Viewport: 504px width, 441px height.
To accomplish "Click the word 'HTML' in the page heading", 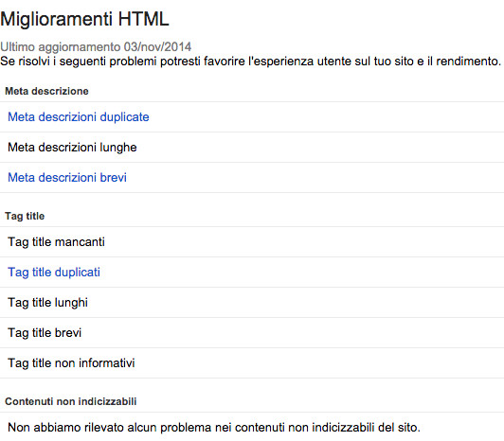I will (143, 19).
